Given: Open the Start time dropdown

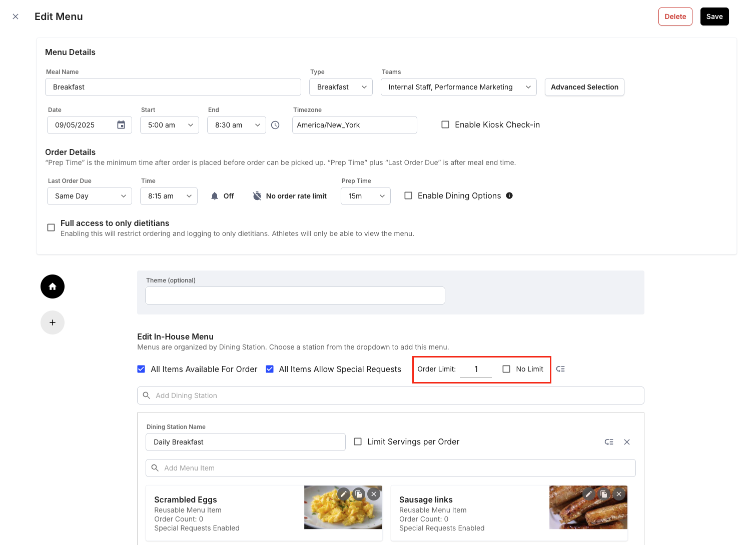Looking at the screenshot, I should click(170, 125).
